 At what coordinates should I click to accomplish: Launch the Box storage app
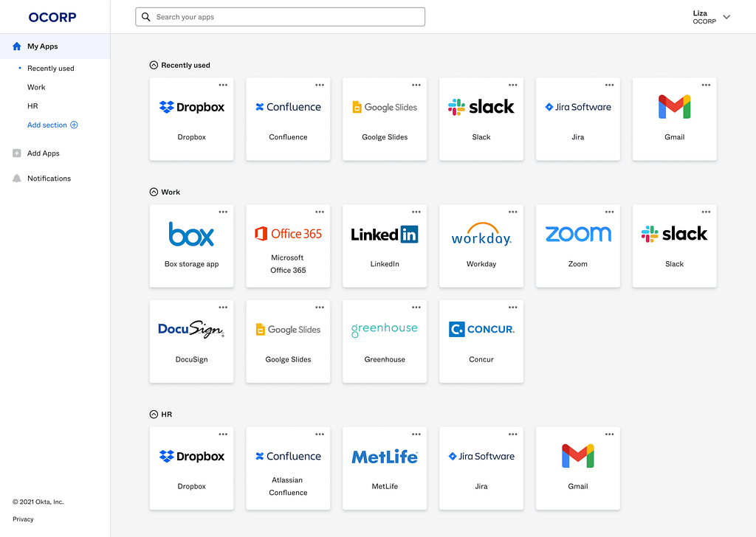[x=191, y=246]
